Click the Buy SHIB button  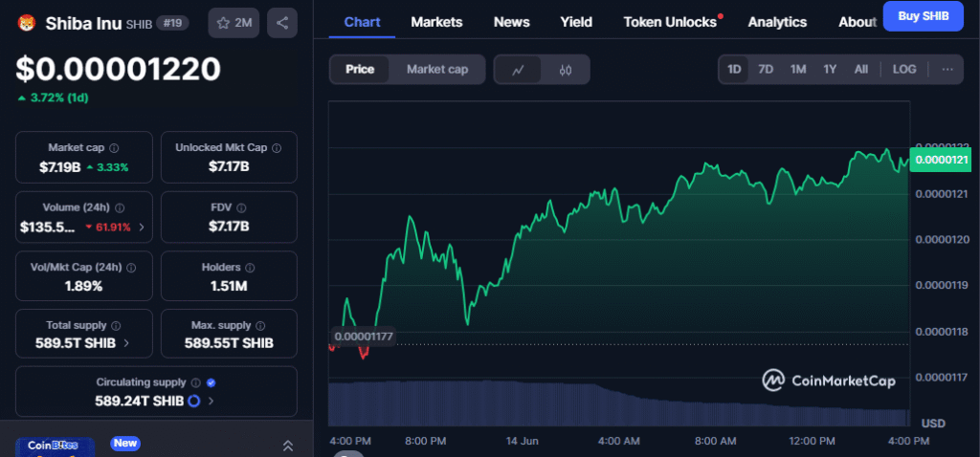[924, 16]
